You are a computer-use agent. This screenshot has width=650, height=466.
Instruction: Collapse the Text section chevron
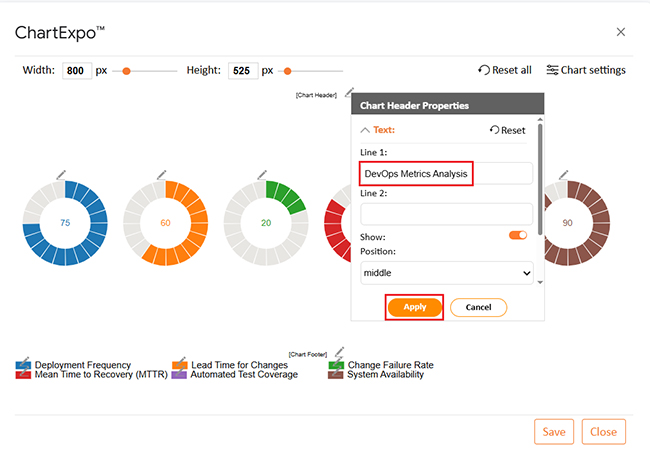coord(365,130)
